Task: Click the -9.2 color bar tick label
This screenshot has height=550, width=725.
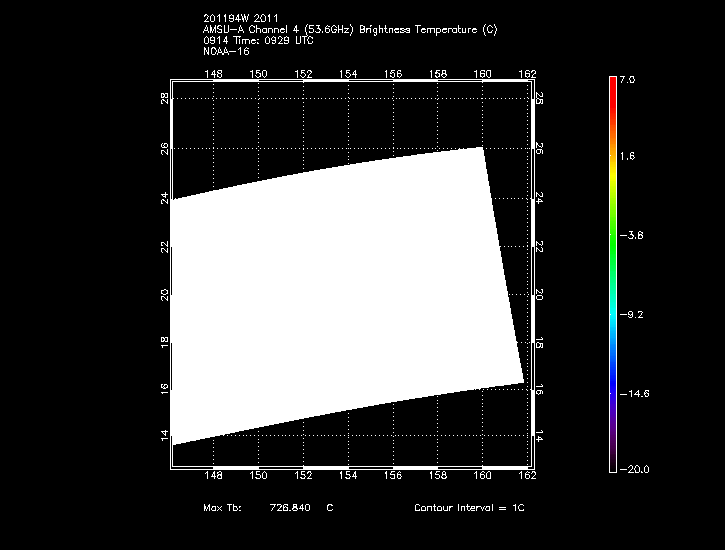Action: point(635,315)
